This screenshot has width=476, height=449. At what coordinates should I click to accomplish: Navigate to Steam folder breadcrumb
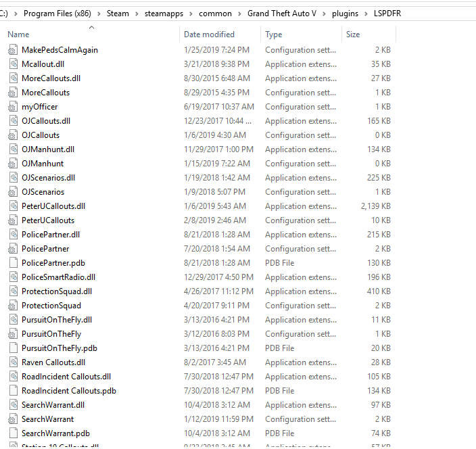[118, 14]
